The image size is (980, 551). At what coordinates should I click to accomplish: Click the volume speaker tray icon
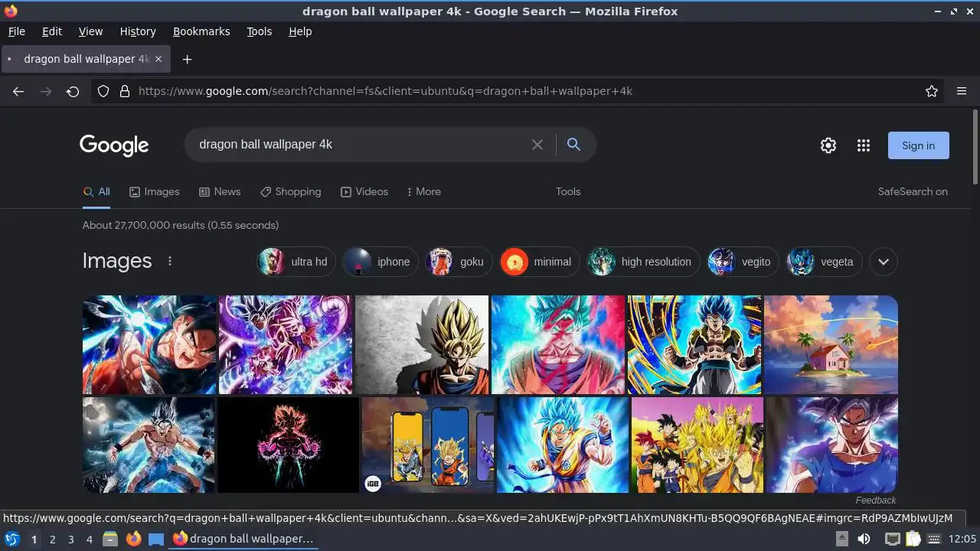pos(864,539)
